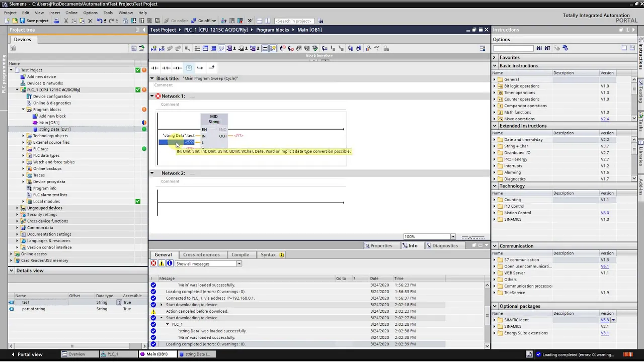Expand String + Char instructions folder
This screenshot has height=362, width=644.
(494, 146)
